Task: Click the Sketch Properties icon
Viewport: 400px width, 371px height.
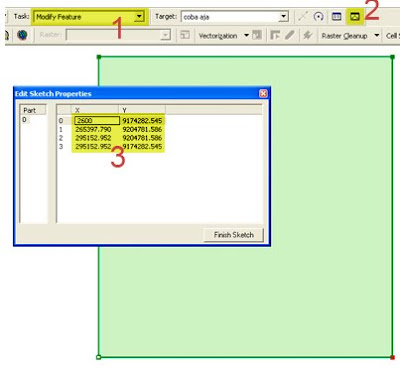Action: pyautogui.click(x=355, y=16)
